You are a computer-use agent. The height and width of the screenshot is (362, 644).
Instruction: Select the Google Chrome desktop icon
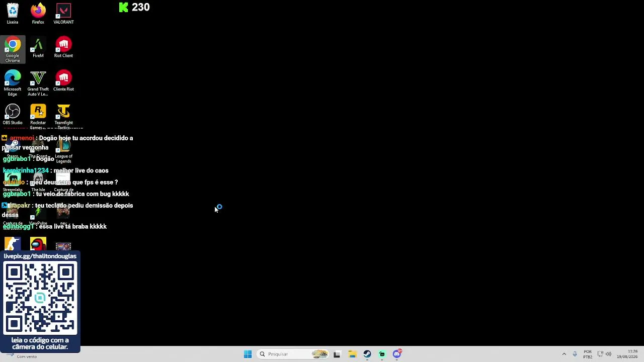[x=13, y=50]
